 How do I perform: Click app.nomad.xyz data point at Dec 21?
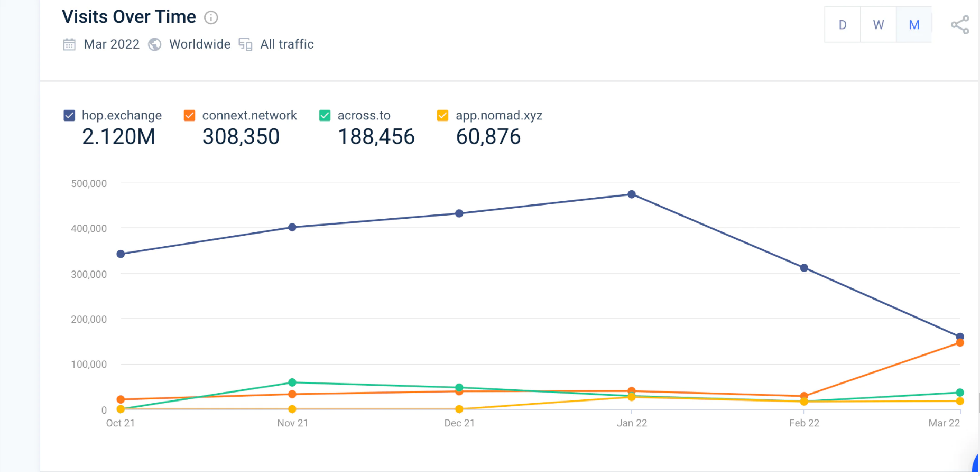(x=459, y=409)
